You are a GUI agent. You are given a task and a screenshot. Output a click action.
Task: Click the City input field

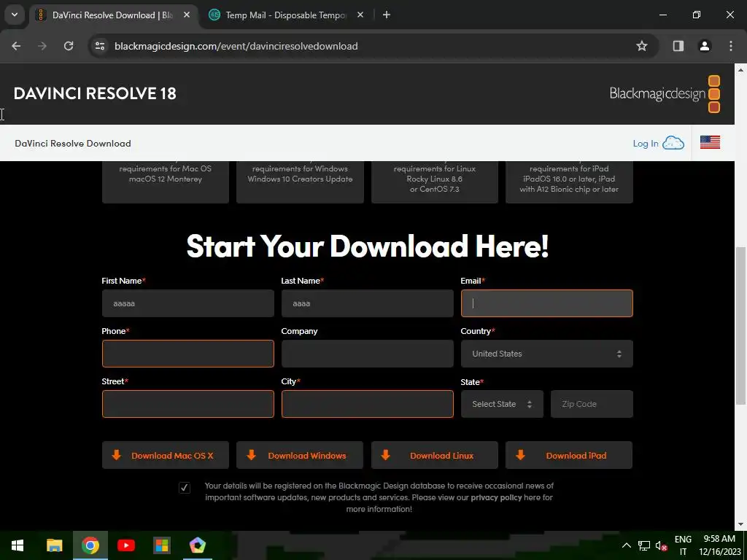(368, 404)
